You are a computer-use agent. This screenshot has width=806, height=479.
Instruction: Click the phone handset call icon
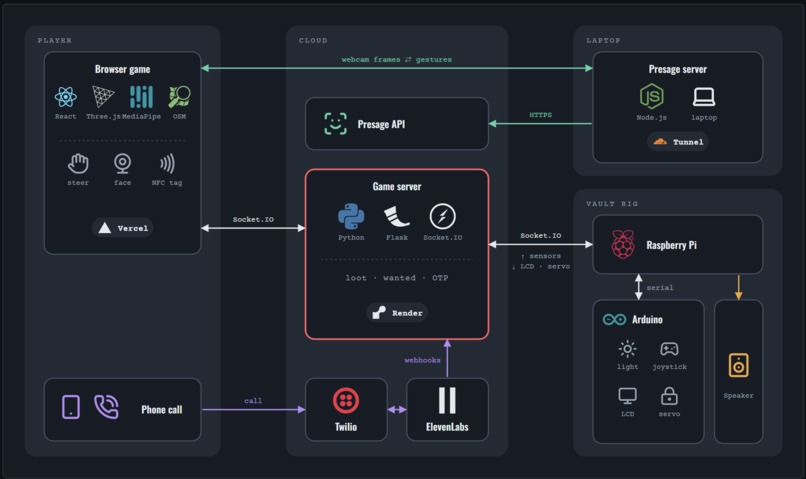pyautogui.click(x=106, y=407)
